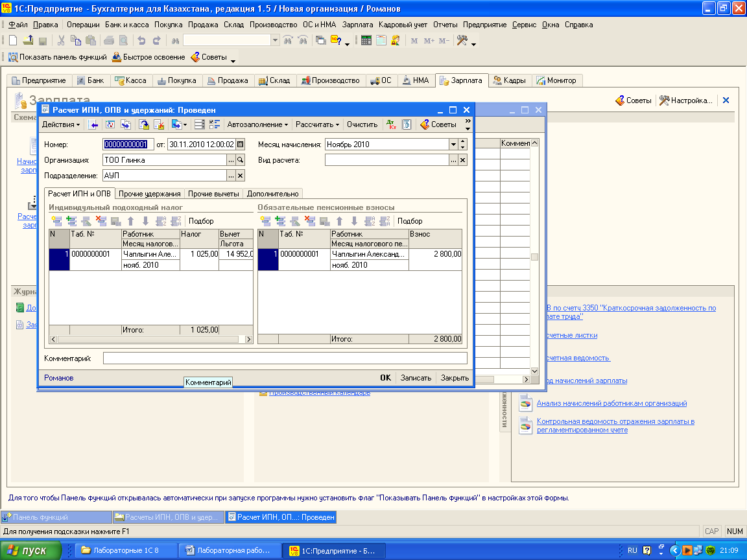Open the Месяц начисления dropdown arrow
This screenshot has width=747, height=560.
coord(453,145)
